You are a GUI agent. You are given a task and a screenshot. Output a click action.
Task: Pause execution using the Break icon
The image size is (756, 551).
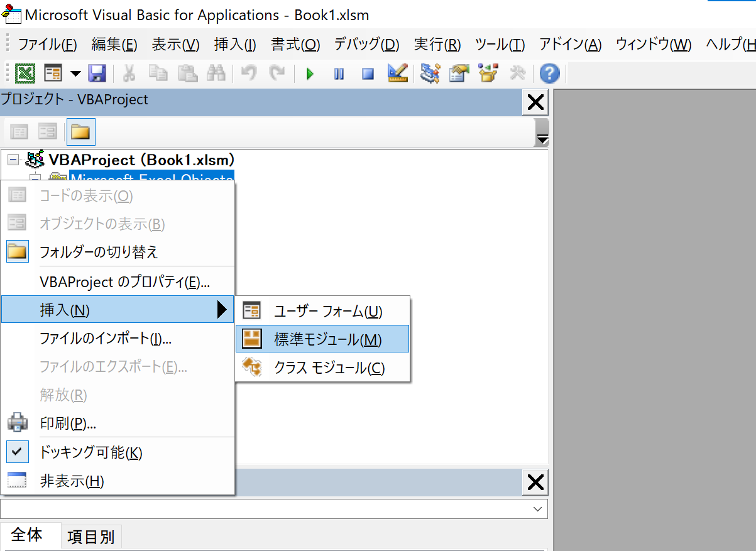pos(338,74)
